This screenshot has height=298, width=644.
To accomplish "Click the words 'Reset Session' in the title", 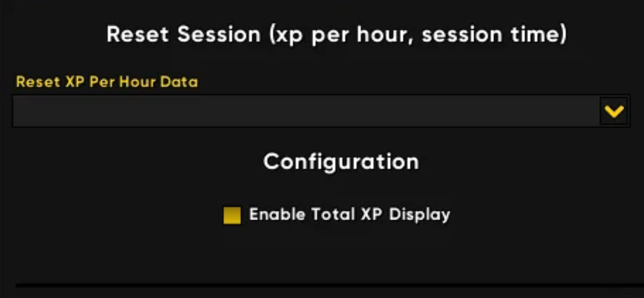I will tap(184, 35).
